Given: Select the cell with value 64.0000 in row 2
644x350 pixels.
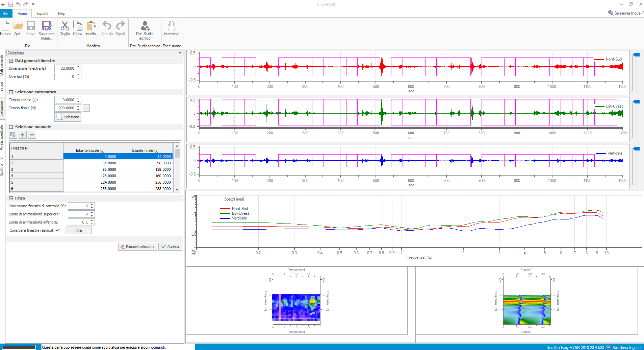Looking at the screenshot, I should tap(91, 163).
